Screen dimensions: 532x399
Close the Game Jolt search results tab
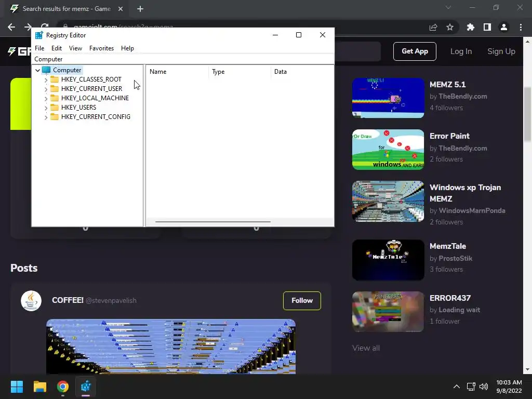pos(121,9)
